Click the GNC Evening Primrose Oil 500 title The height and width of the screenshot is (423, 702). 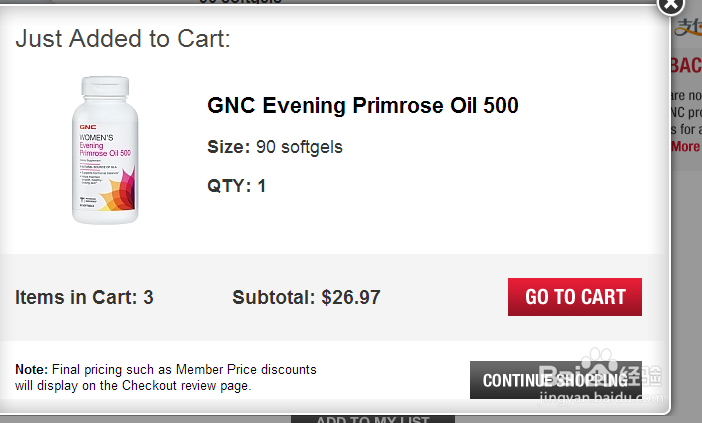pyautogui.click(x=362, y=105)
